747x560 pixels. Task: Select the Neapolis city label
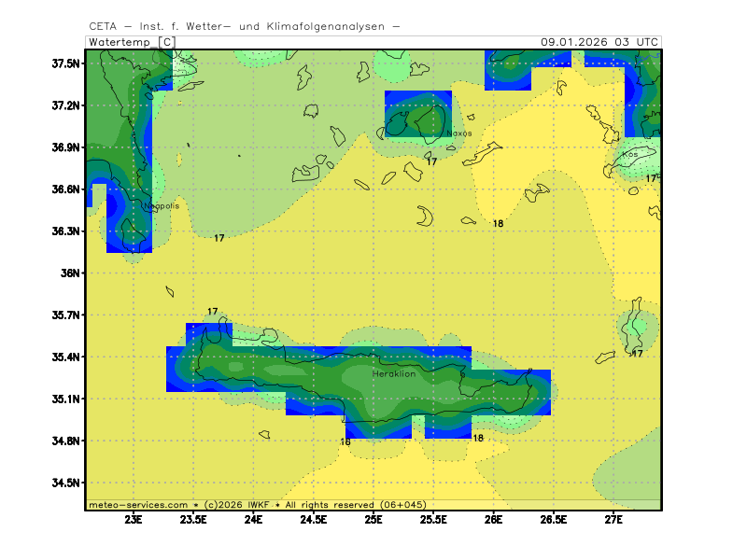point(161,206)
